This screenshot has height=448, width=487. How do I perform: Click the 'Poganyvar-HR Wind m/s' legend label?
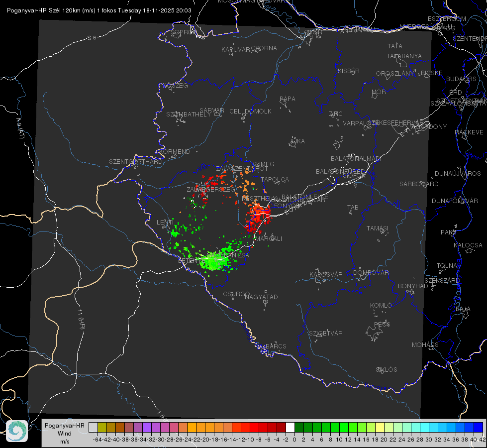pos(65,433)
